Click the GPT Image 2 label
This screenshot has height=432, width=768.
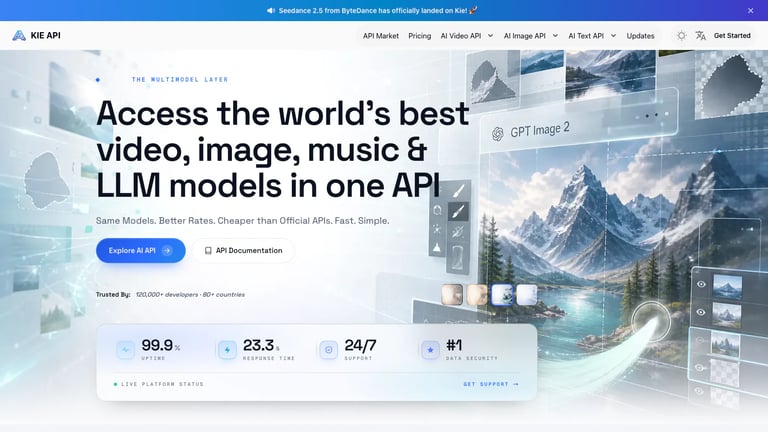540,130
